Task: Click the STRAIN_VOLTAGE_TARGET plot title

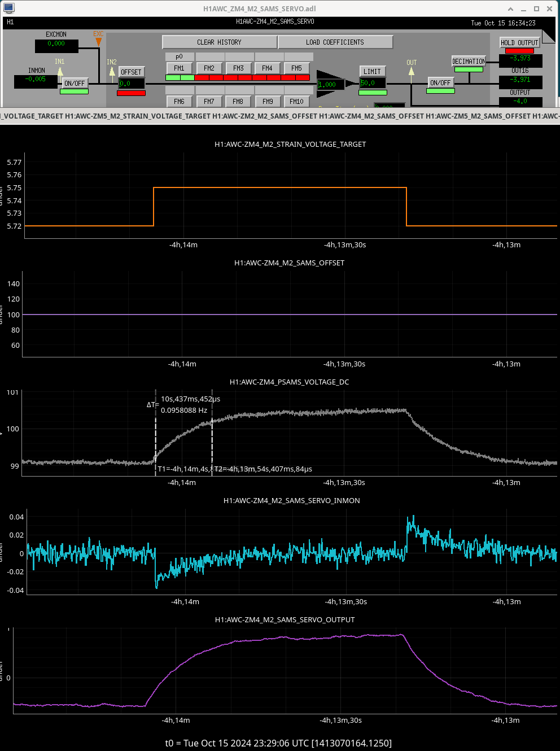Action: point(290,144)
